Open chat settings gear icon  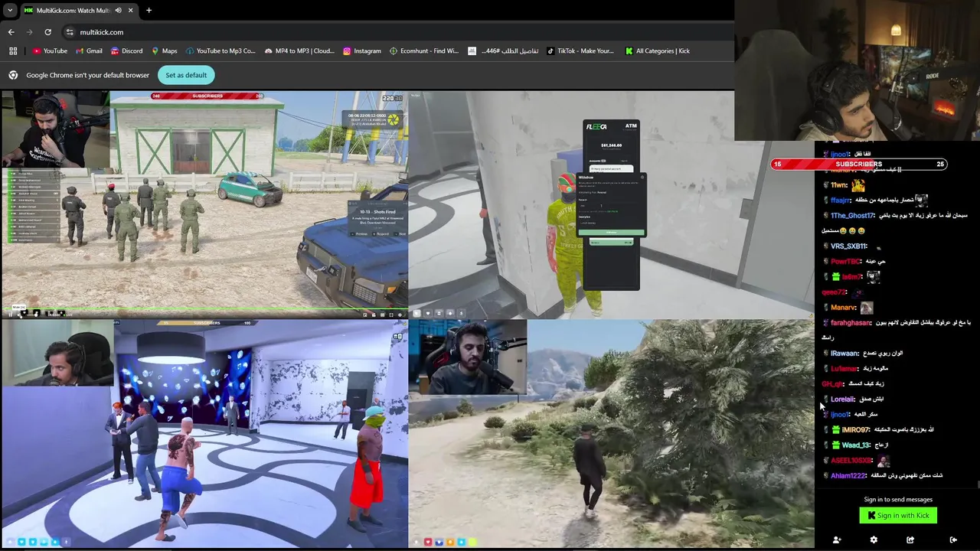[x=874, y=540]
